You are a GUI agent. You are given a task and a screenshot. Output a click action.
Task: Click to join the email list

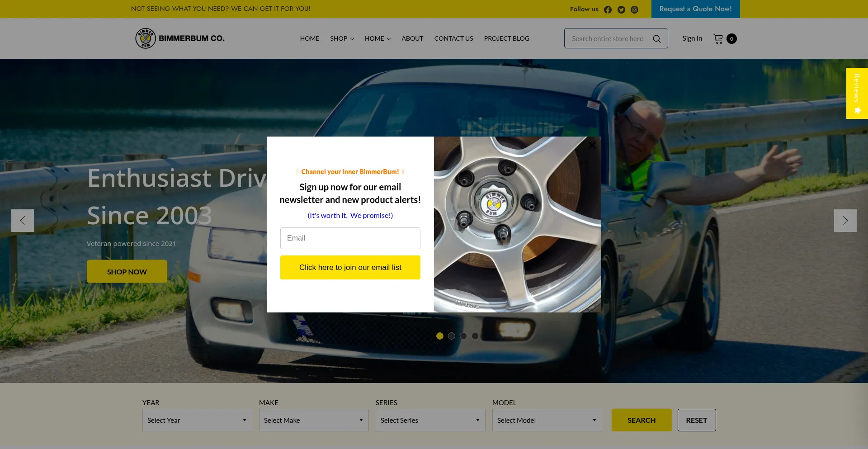tap(350, 267)
